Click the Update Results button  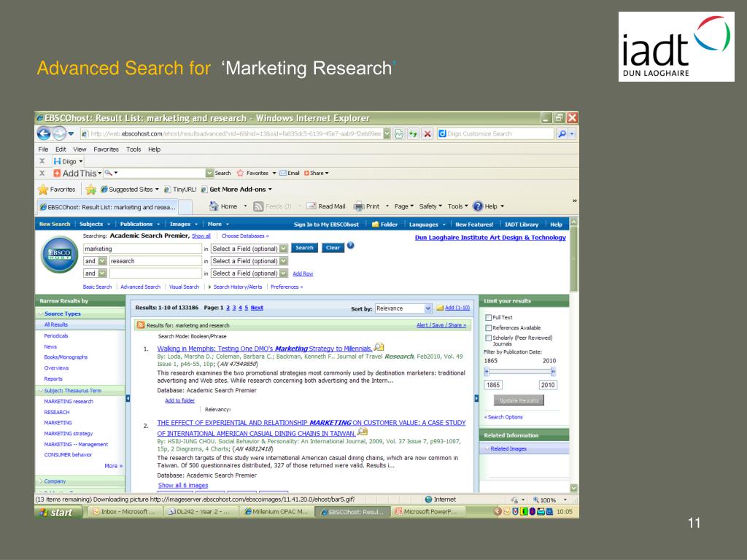(x=519, y=400)
